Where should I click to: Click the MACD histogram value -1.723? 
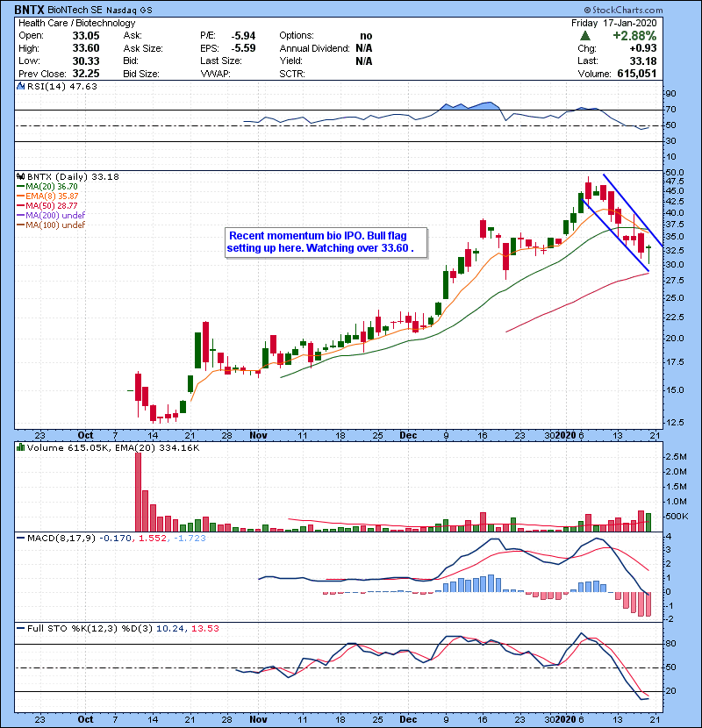point(190,539)
